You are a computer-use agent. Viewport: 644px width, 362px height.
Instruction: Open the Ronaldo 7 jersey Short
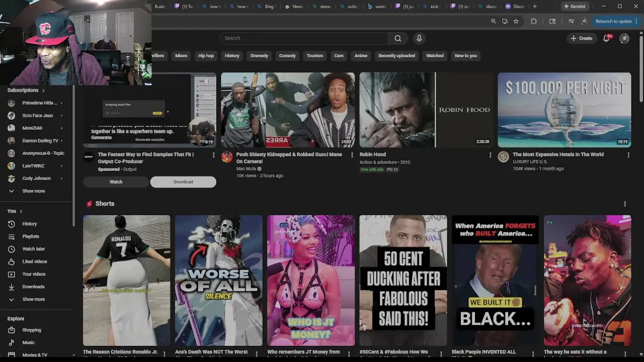tap(126, 281)
